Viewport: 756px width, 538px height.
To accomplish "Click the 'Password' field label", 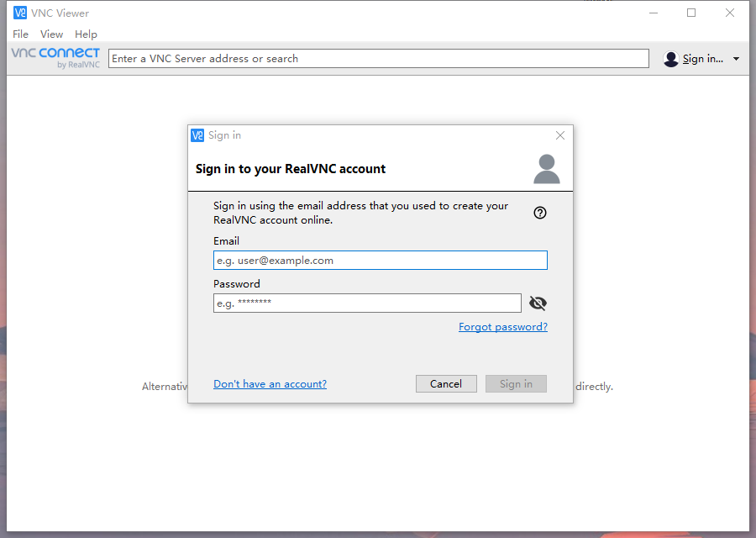I will pyautogui.click(x=237, y=284).
